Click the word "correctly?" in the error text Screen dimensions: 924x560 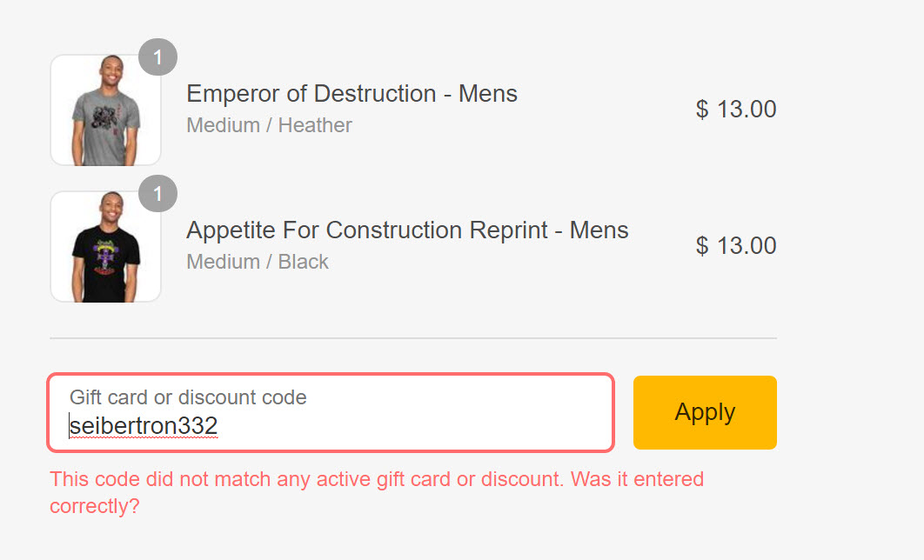coord(94,506)
